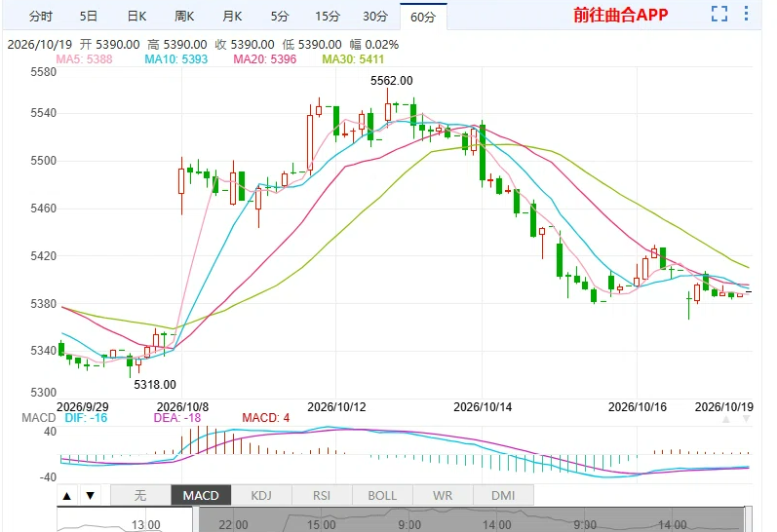Select the MACD indicator button
Screen dimensions: 777x532
point(201,495)
